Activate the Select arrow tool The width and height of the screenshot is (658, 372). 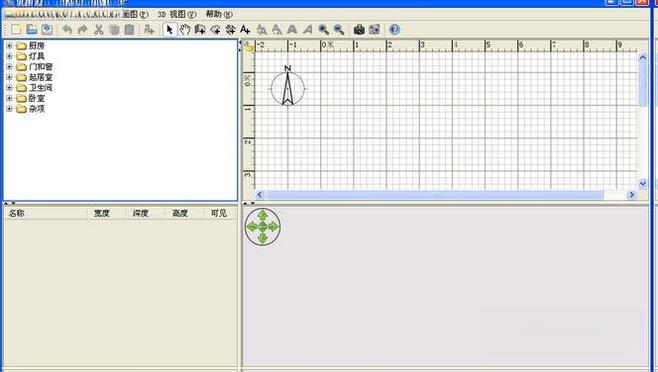coord(170,29)
